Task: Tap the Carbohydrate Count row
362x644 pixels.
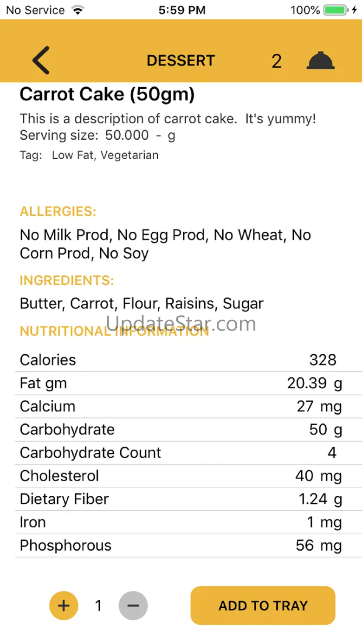Action: click(x=181, y=453)
